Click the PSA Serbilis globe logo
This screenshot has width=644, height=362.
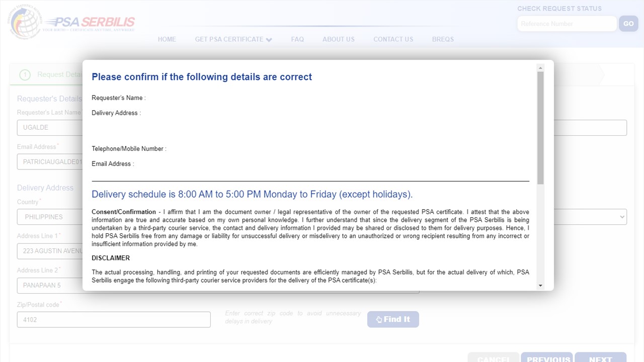24,22
